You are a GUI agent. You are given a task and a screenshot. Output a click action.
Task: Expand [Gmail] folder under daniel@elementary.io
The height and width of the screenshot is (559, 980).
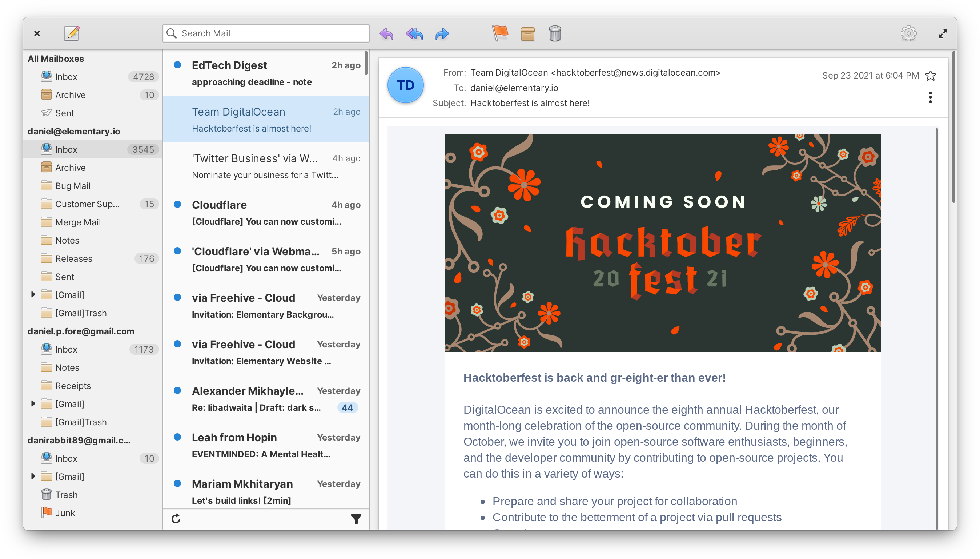tap(33, 294)
